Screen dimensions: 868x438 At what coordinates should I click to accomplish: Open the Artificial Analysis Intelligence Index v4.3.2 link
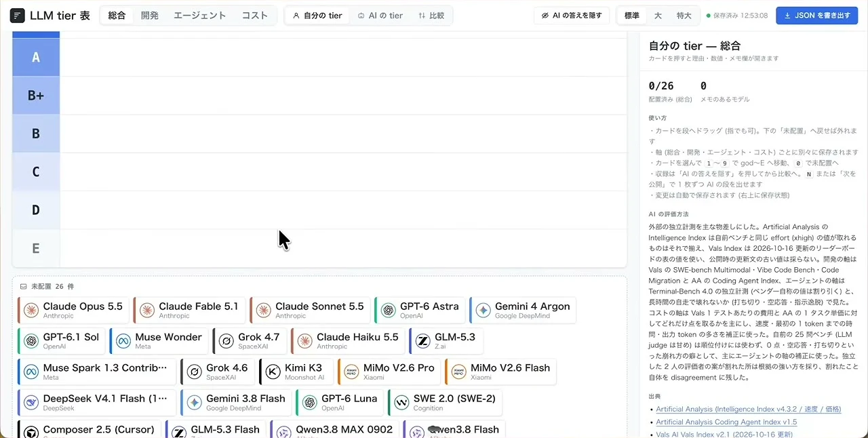[x=749, y=409]
